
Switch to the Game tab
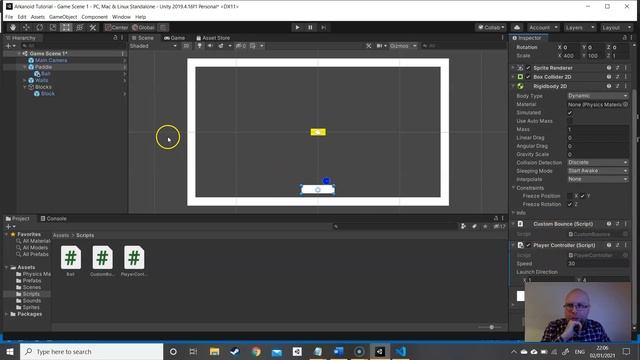click(174, 38)
